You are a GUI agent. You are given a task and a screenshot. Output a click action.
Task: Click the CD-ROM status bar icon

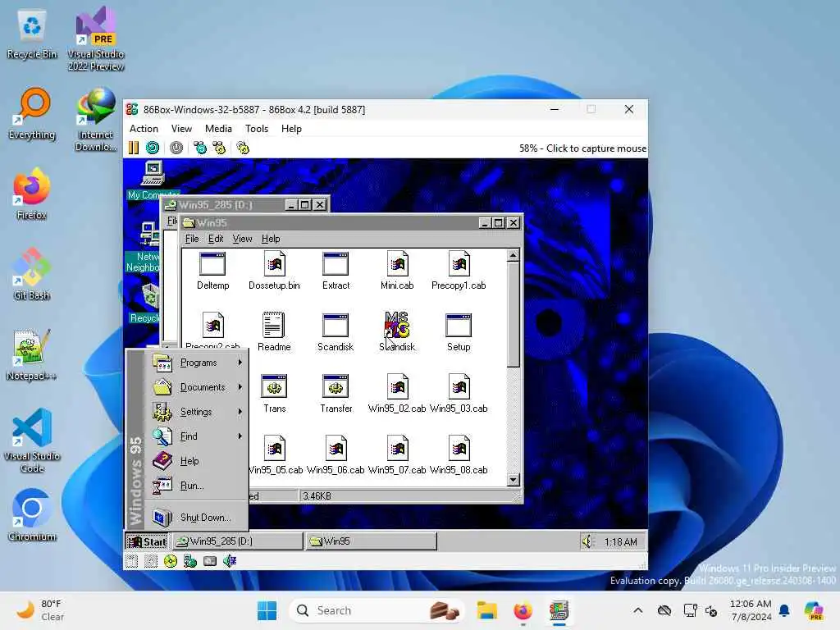click(171, 561)
